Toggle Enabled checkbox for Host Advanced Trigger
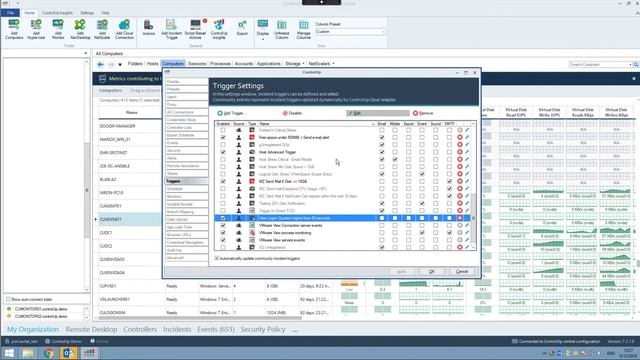 [223, 152]
